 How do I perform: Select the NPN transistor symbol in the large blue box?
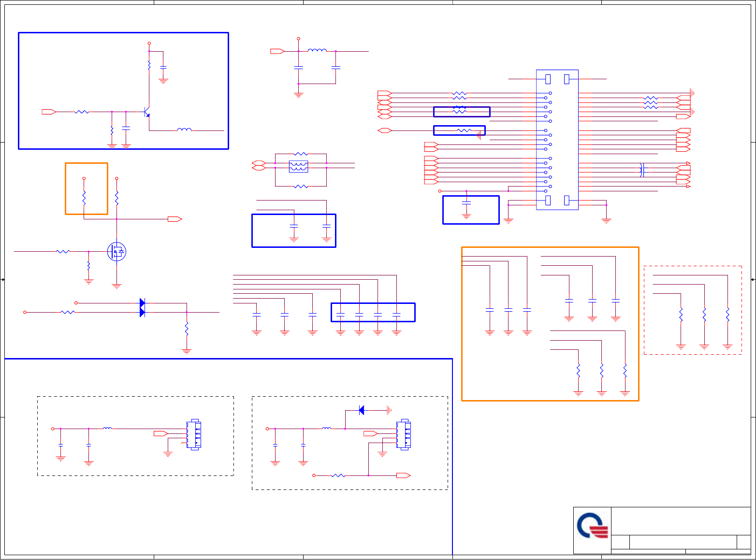[x=147, y=112]
